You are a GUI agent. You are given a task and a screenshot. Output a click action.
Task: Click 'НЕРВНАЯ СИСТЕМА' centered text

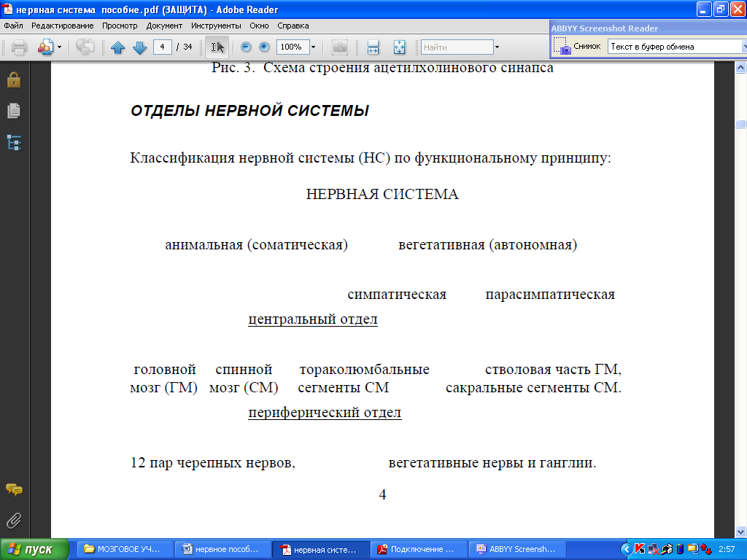382,194
